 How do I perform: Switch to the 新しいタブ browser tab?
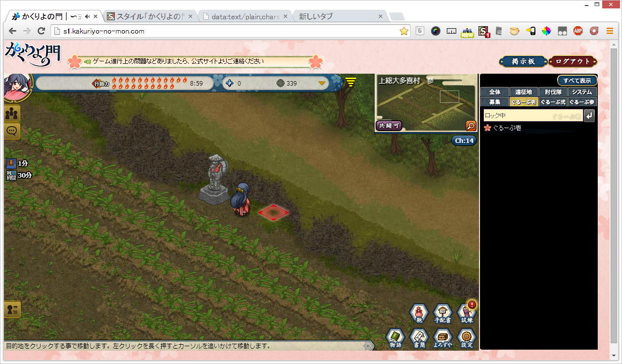click(339, 16)
